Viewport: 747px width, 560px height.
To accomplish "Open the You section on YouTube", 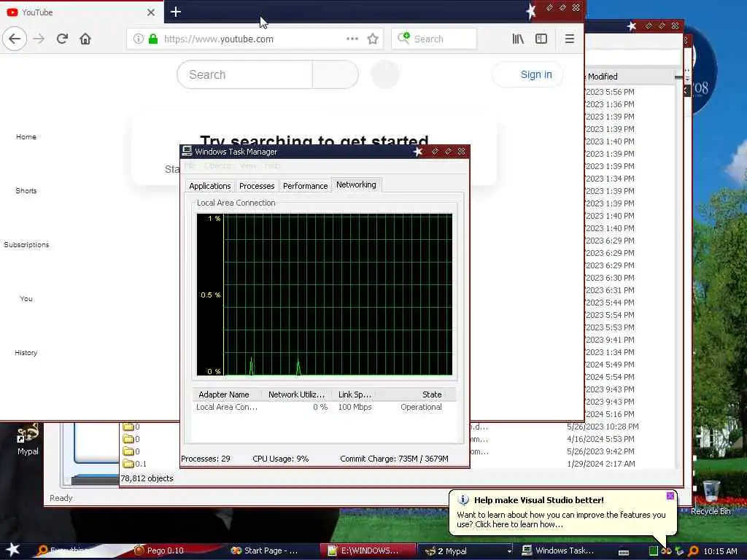I will [x=26, y=298].
